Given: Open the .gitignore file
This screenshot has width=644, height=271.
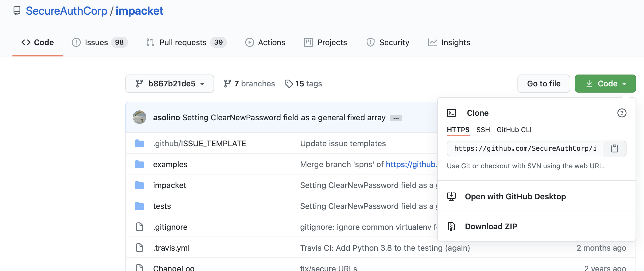Looking at the screenshot, I should coord(170,227).
